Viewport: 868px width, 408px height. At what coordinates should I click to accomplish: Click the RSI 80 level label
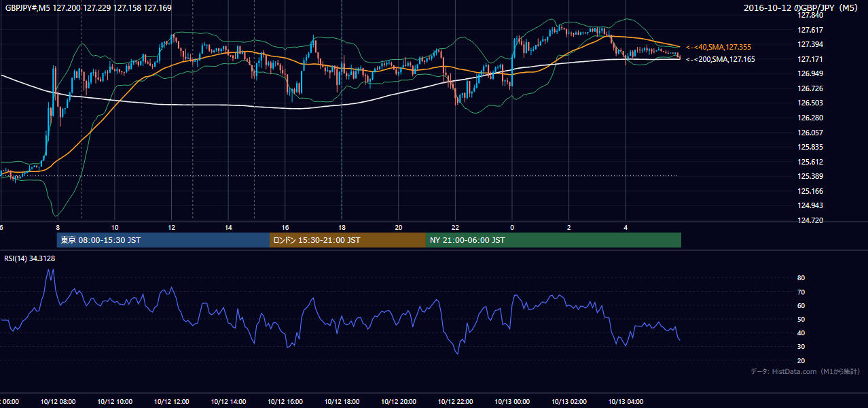[x=801, y=278]
